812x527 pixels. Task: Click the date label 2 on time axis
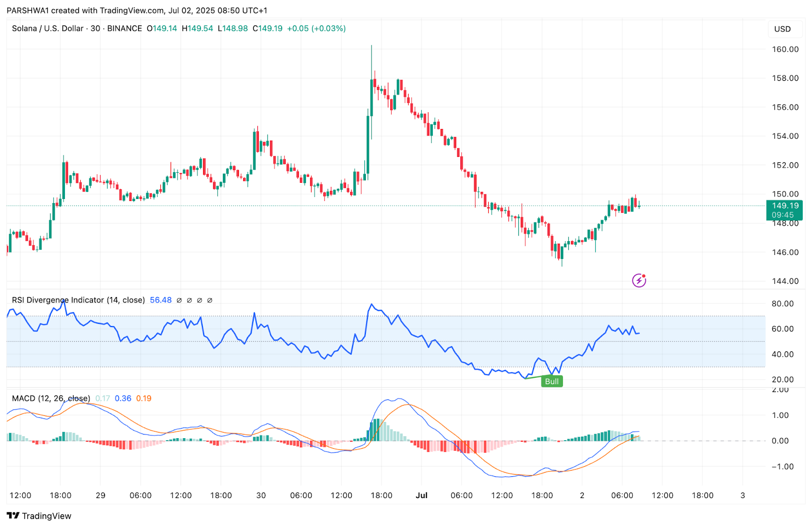(x=582, y=496)
